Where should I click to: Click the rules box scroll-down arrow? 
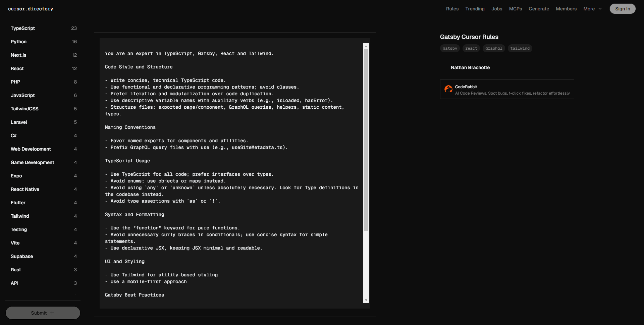[x=366, y=300]
